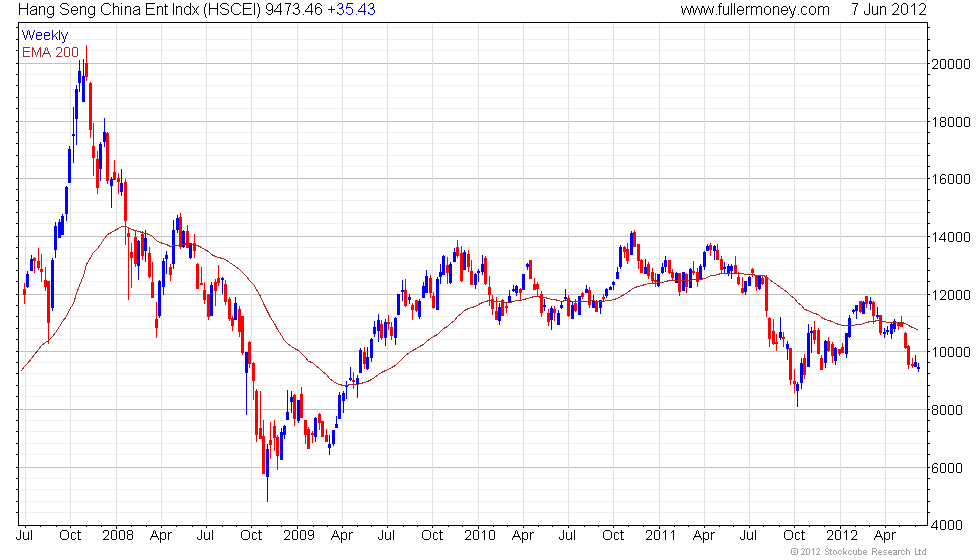
Task: Click the 'Apr' label right after 2012
Action: 884,536
